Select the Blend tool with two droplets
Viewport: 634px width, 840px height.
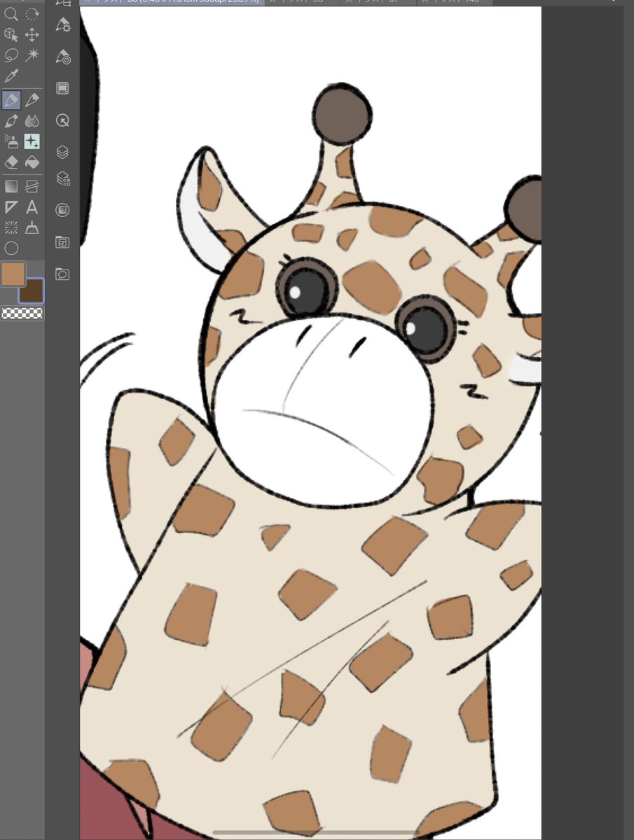coord(32,121)
